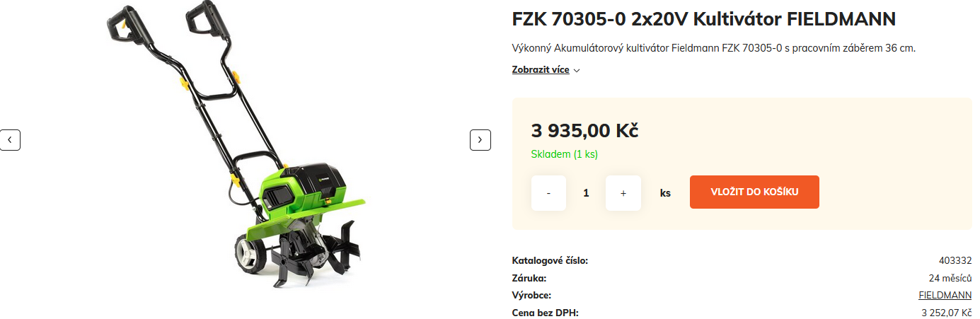This screenshot has height=319, width=980.
Task: Click the Katalogové číslo label
Action: coord(550,260)
